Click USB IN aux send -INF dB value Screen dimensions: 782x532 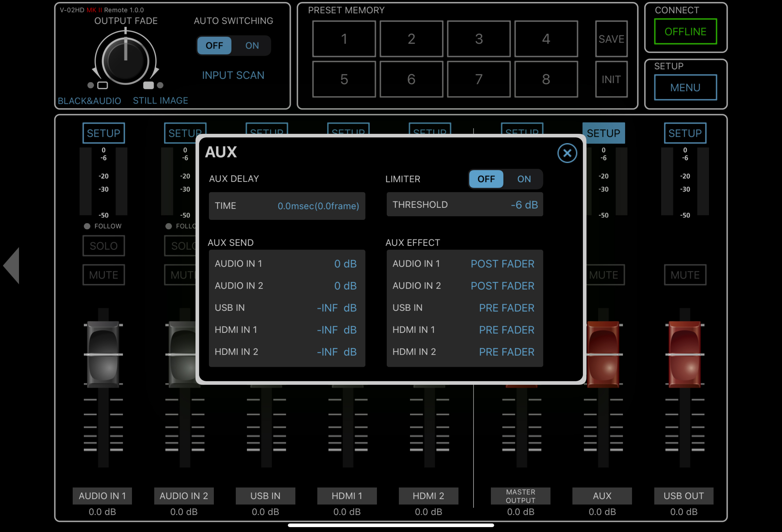pos(337,308)
